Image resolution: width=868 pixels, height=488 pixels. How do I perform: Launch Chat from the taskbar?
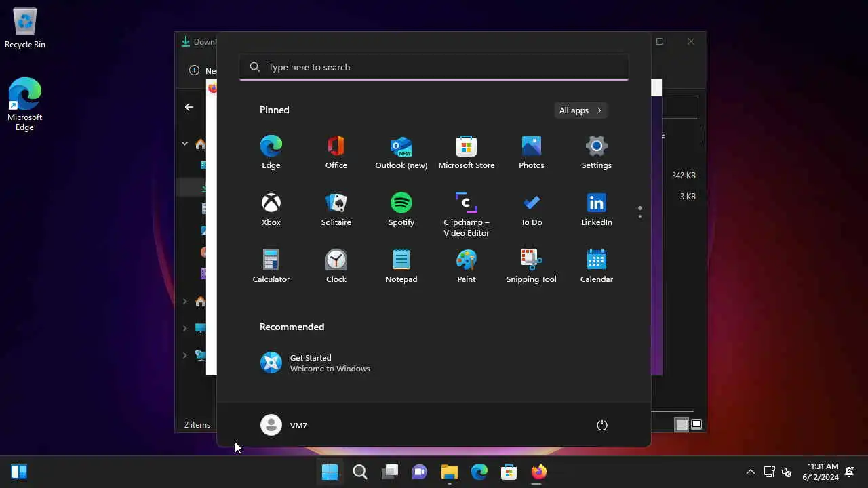(x=420, y=472)
